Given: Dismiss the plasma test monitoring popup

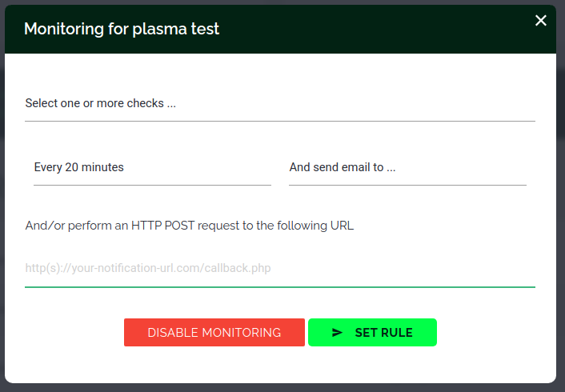Looking at the screenshot, I should click(x=541, y=21).
